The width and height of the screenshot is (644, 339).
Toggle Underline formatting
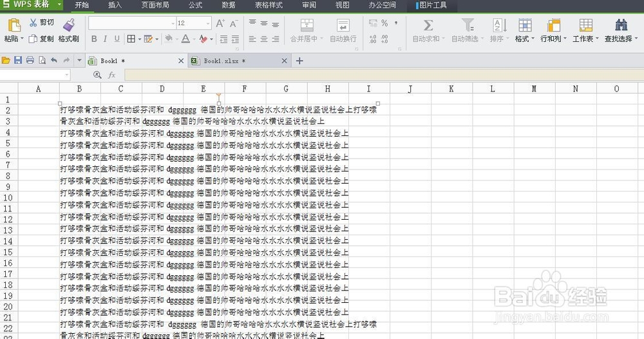coord(117,39)
